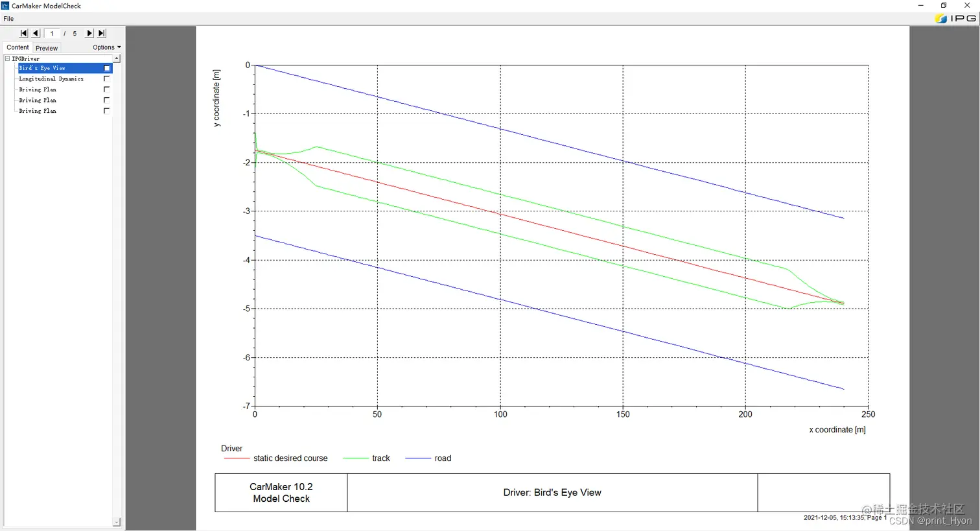This screenshot has width=980, height=531.
Task: Restore down the ModelCheck window
Action: pos(944,6)
